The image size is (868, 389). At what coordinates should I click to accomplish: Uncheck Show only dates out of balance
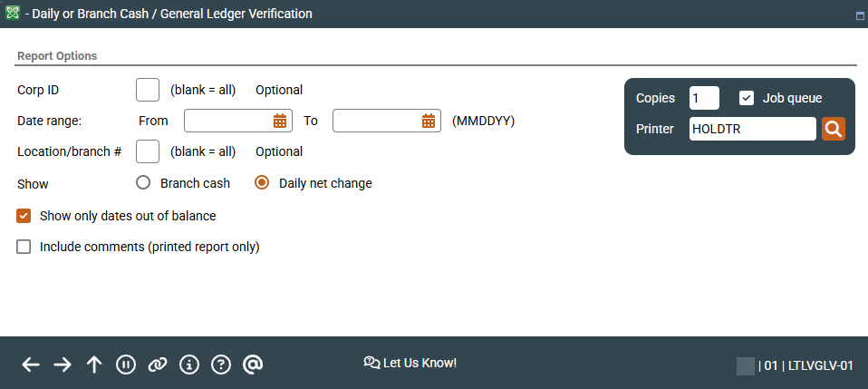pyautogui.click(x=24, y=216)
